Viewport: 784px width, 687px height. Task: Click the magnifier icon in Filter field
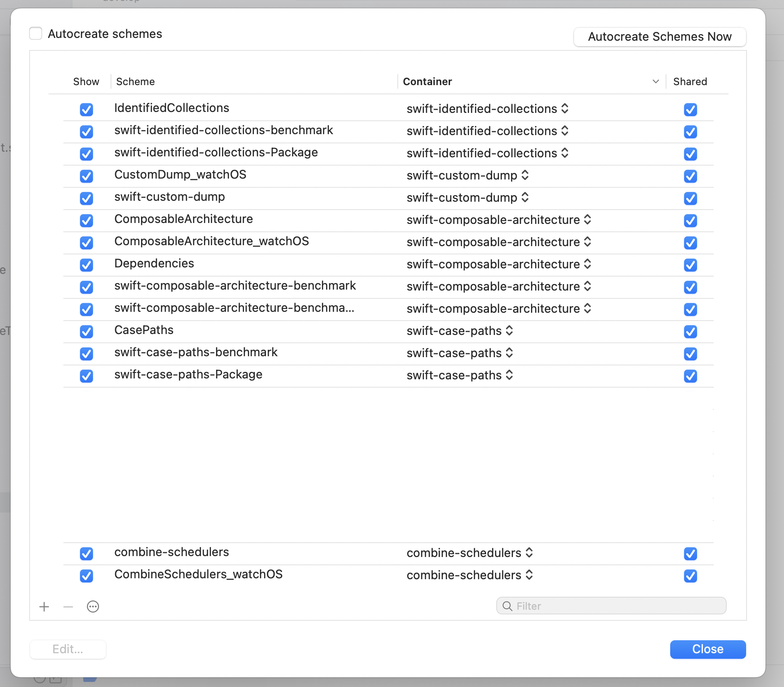(x=507, y=606)
